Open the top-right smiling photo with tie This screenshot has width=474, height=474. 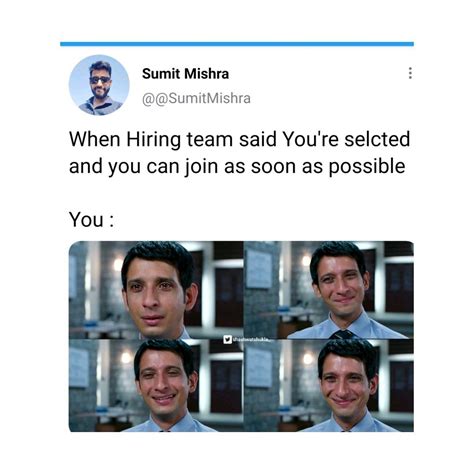(329, 290)
